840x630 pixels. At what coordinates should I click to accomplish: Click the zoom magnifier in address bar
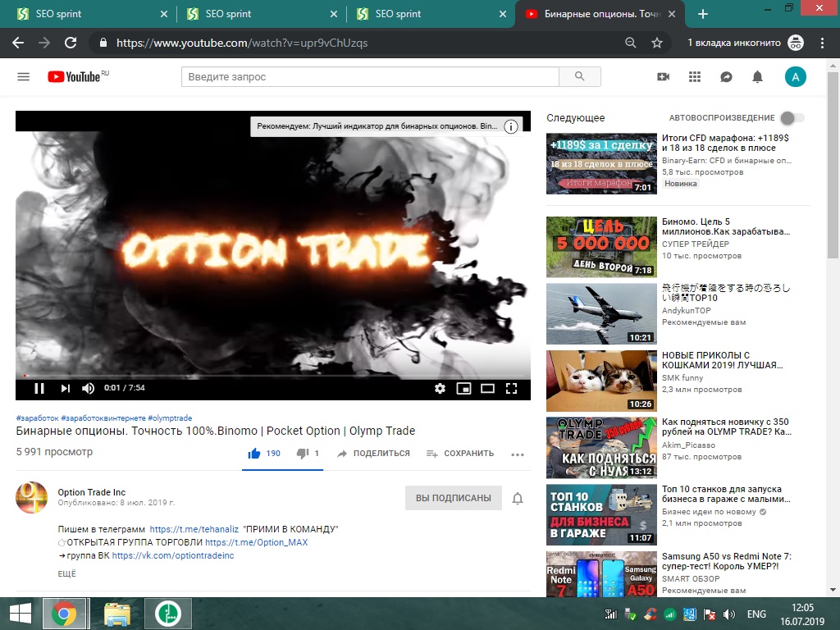pos(631,43)
